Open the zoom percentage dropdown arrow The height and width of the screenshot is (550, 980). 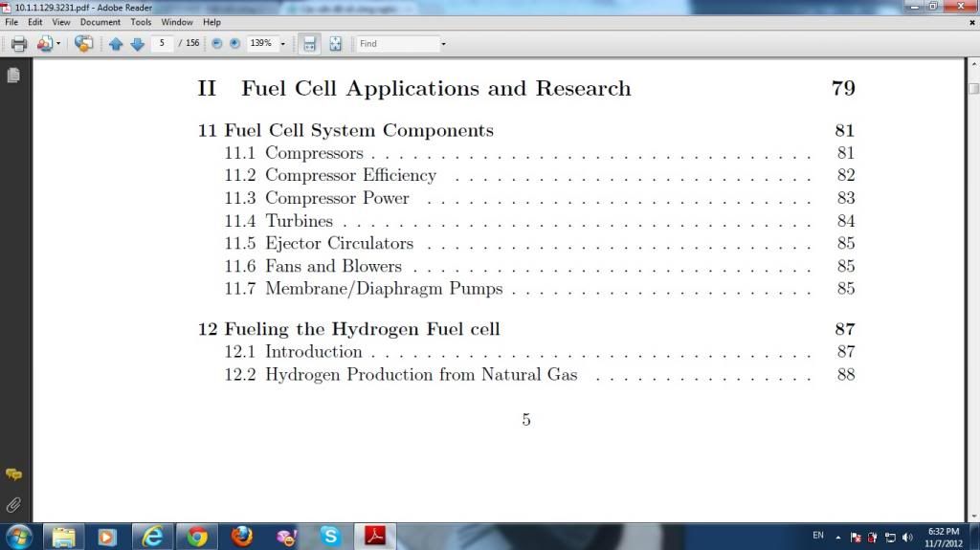coord(283,44)
